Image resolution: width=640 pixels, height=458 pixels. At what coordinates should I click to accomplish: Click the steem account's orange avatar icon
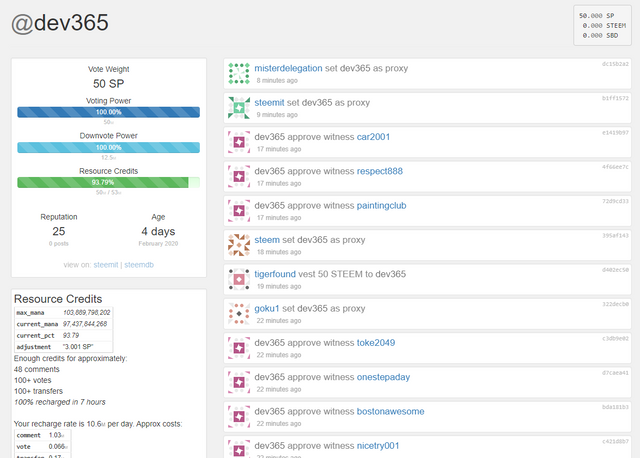(x=239, y=245)
